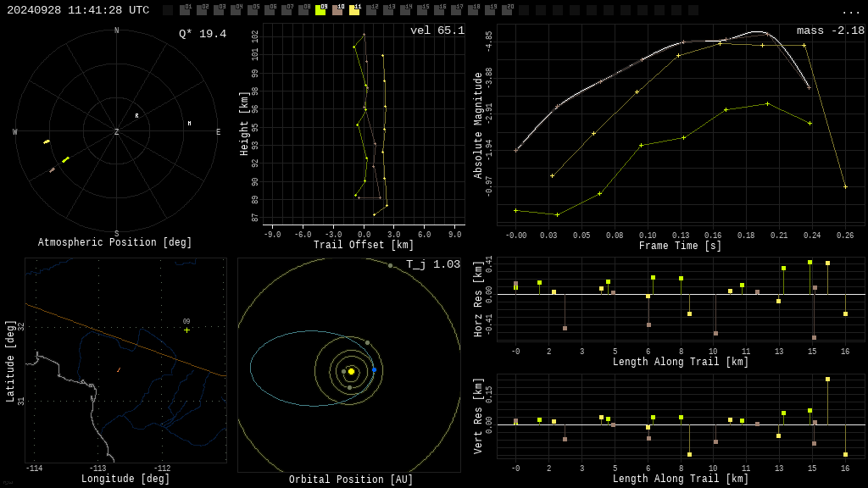Select station square 14 in top strip
Screen dimensions: 868x488
coord(404,10)
